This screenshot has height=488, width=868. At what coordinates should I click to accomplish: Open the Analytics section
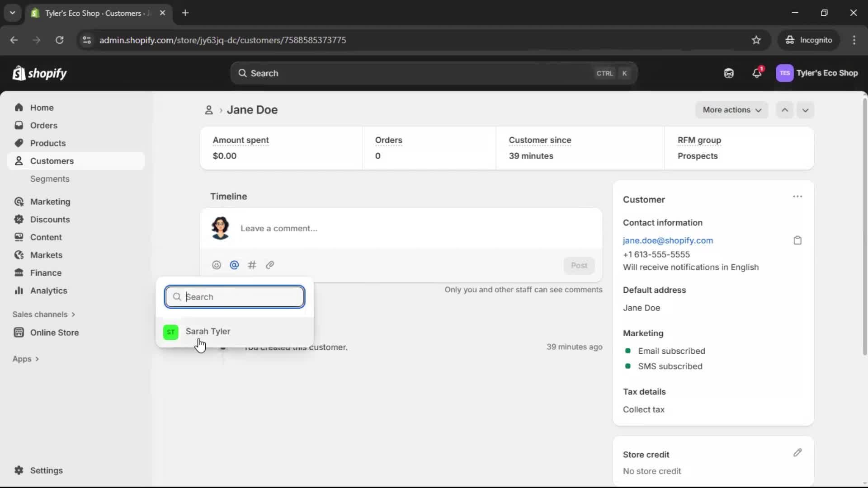click(48, 291)
